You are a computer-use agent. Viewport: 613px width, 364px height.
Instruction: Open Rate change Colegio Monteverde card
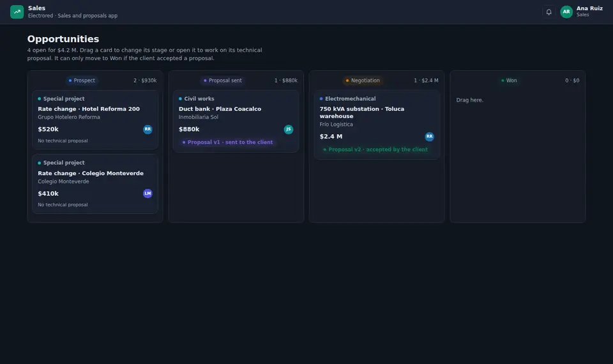tap(95, 184)
